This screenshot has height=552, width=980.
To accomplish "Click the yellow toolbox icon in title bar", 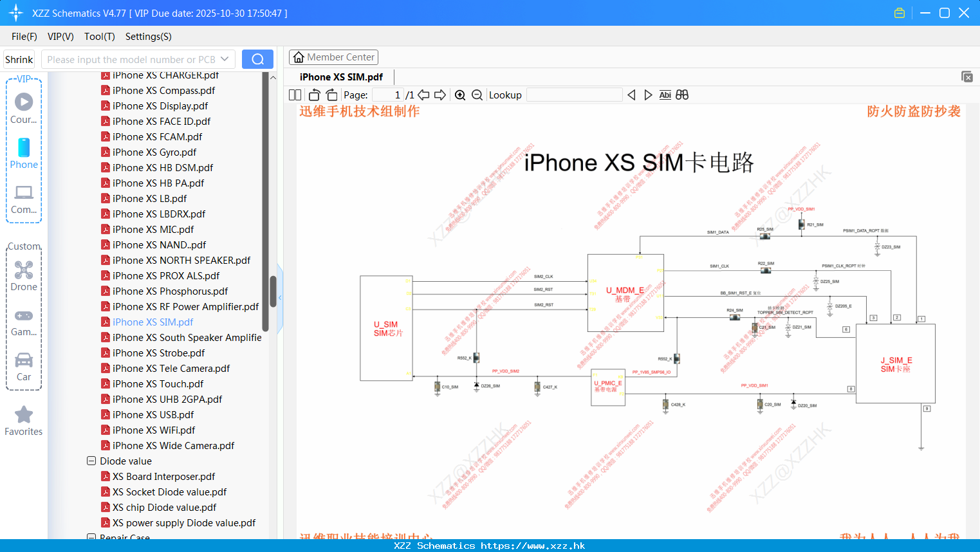I will 900,13.
